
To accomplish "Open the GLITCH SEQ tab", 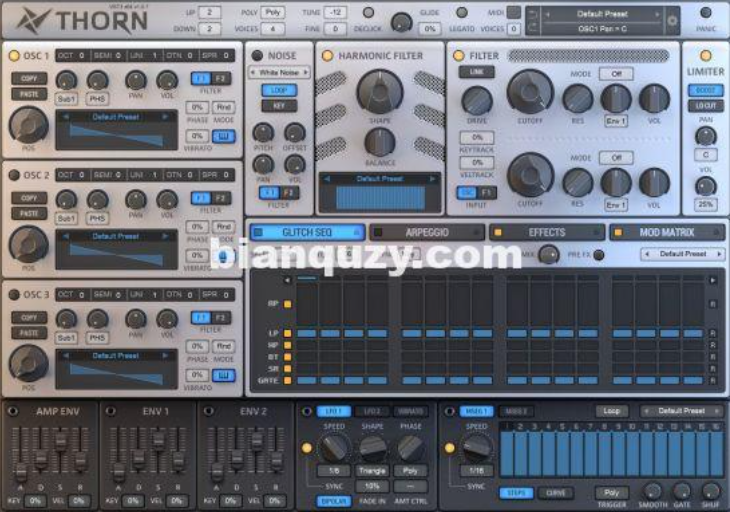I will 307,232.
